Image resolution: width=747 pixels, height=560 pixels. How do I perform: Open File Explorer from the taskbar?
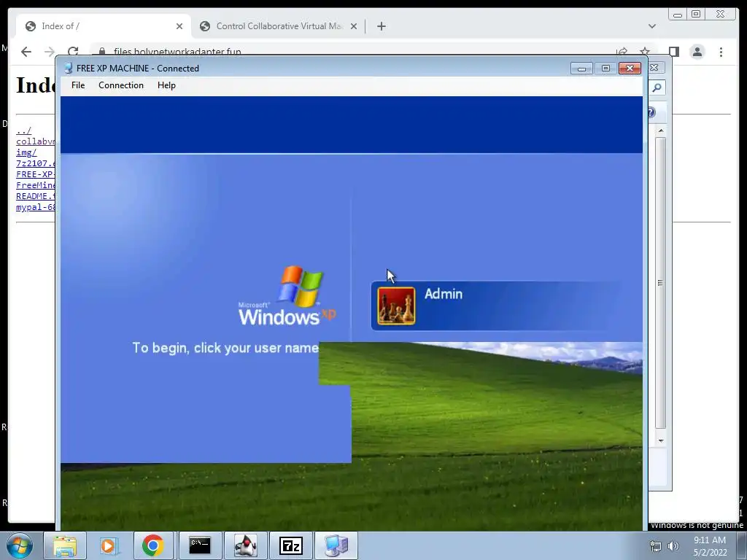click(65, 545)
